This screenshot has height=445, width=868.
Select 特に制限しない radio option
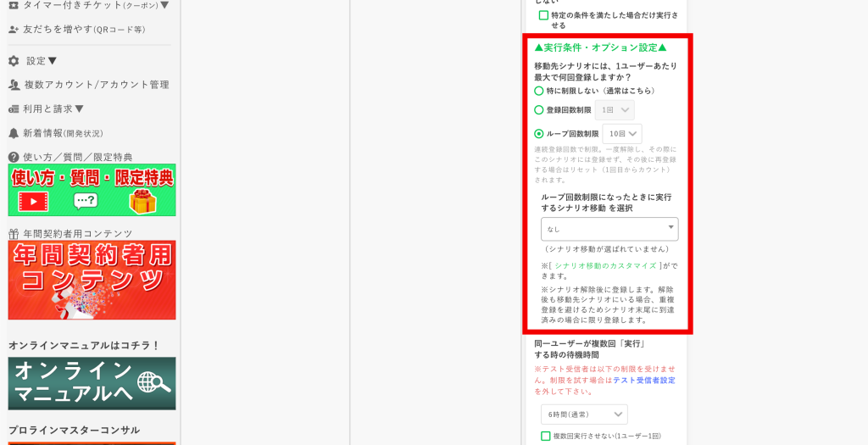click(x=538, y=91)
